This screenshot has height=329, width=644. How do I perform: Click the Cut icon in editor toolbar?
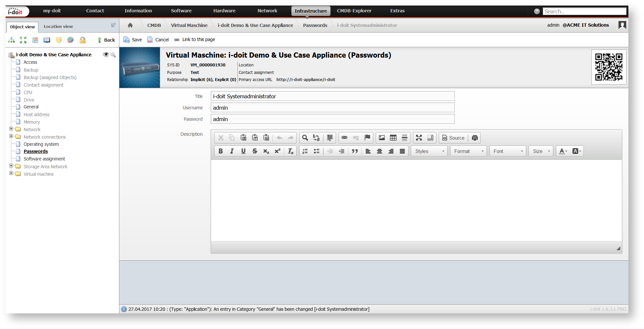click(221, 138)
